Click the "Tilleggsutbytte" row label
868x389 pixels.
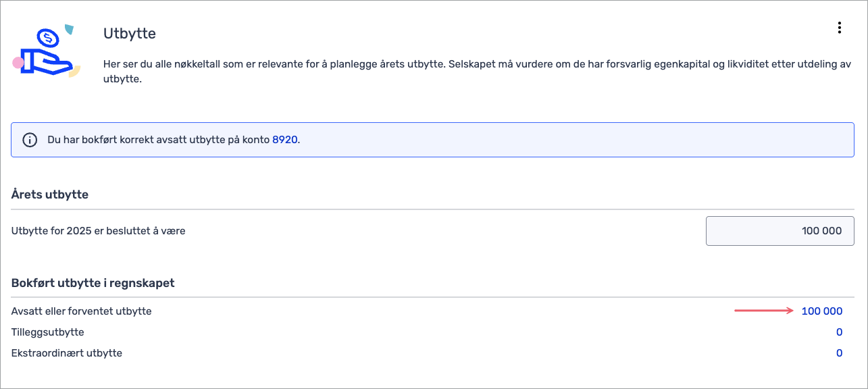coord(48,332)
